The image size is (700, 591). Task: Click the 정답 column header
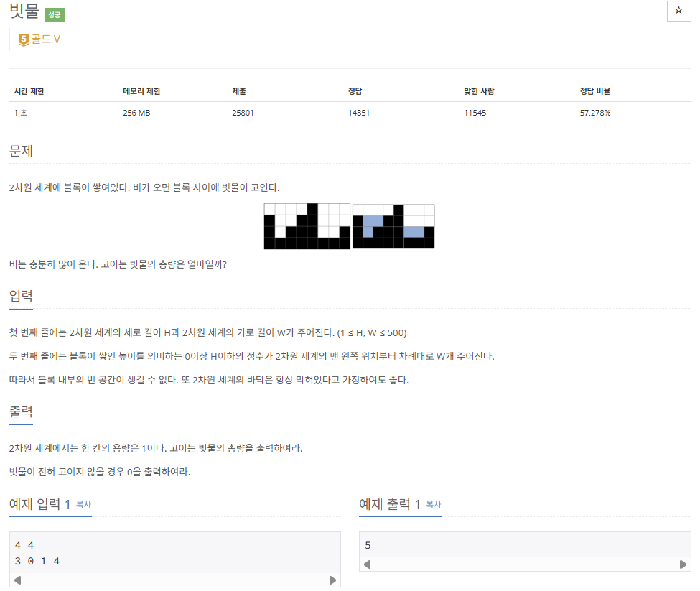click(x=355, y=91)
